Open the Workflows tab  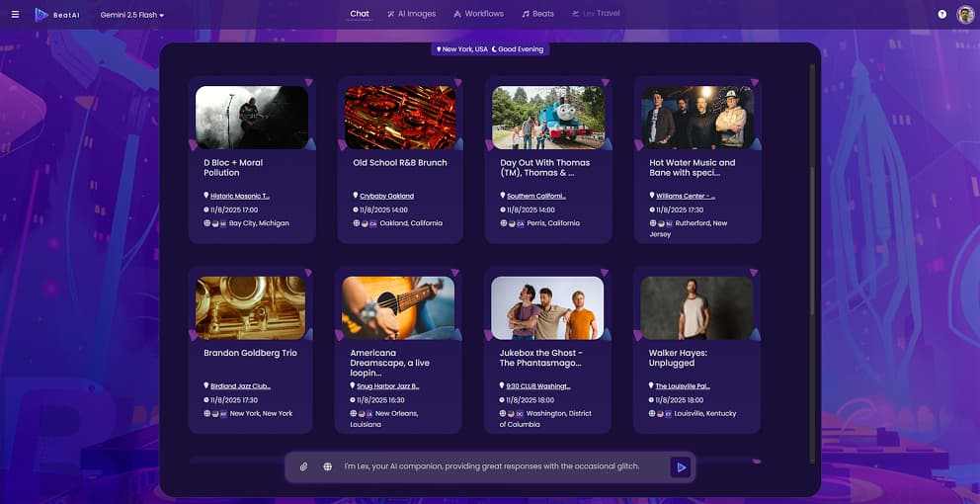coord(478,14)
